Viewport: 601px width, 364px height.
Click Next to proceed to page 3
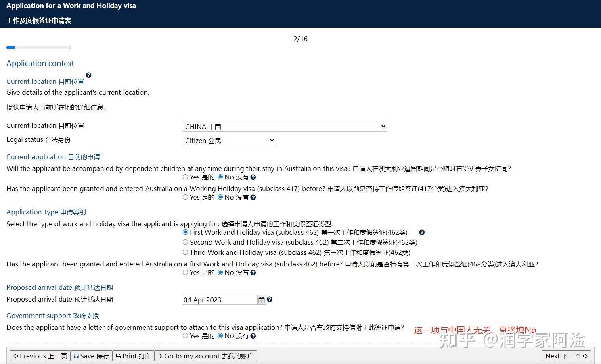pos(566,356)
